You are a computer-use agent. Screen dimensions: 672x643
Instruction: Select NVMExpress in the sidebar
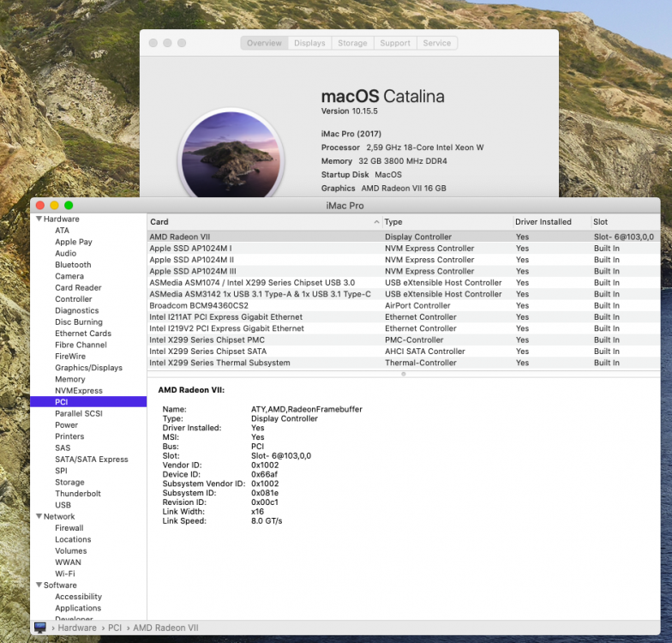[79, 391]
